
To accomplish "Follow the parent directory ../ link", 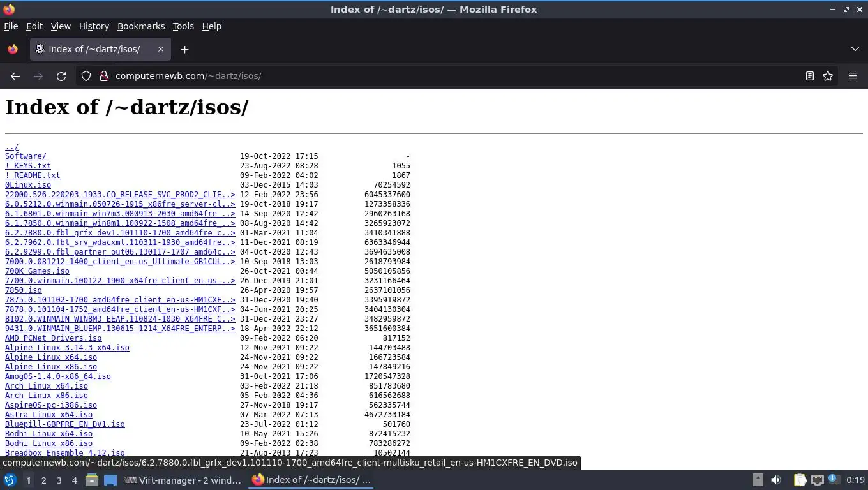I will [12, 147].
